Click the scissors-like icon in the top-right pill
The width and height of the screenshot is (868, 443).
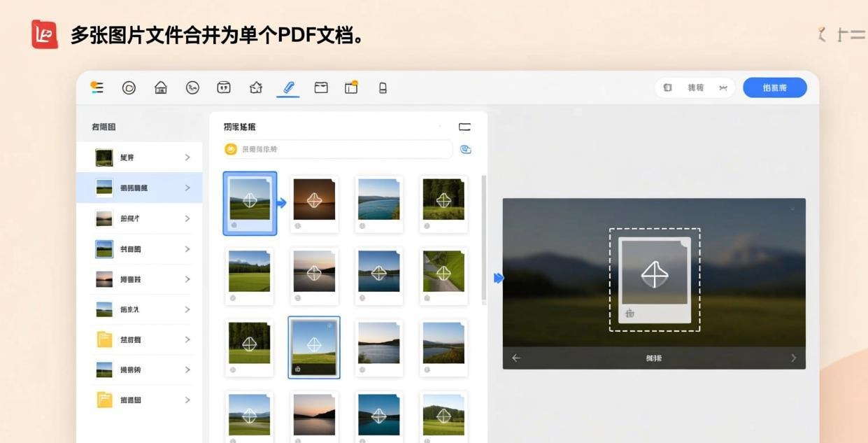[723, 87]
